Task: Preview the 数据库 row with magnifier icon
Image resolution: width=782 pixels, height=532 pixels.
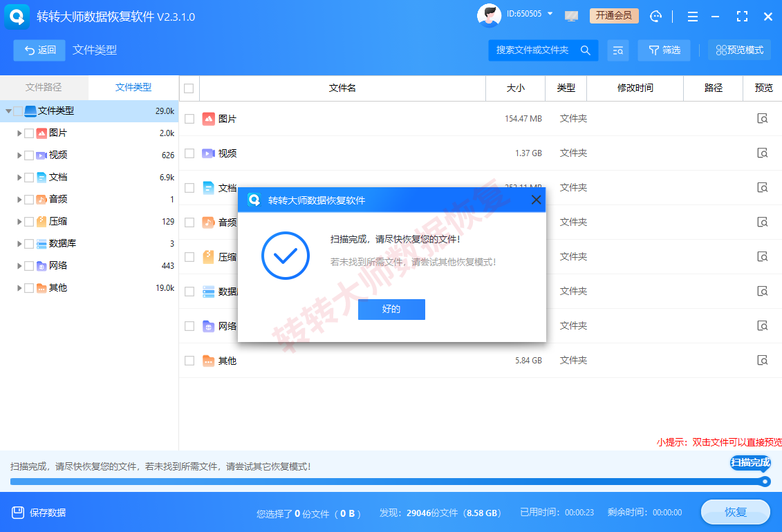Action: pos(763,291)
